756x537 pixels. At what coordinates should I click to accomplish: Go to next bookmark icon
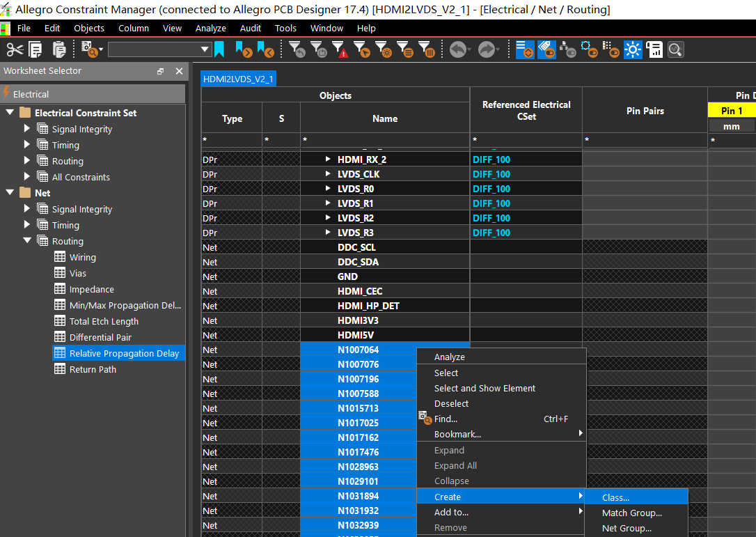pyautogui.click(x=244, y=49)
